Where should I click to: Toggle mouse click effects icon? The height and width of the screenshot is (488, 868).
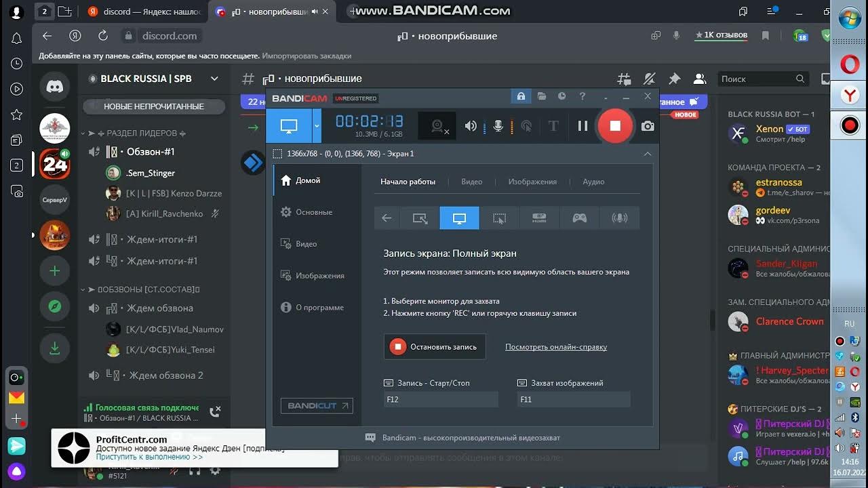click(x=526, y=126)
